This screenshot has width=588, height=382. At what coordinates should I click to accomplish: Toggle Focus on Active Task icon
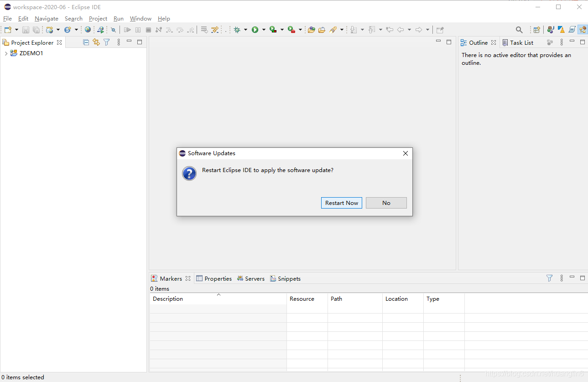(x=550, y=42)
